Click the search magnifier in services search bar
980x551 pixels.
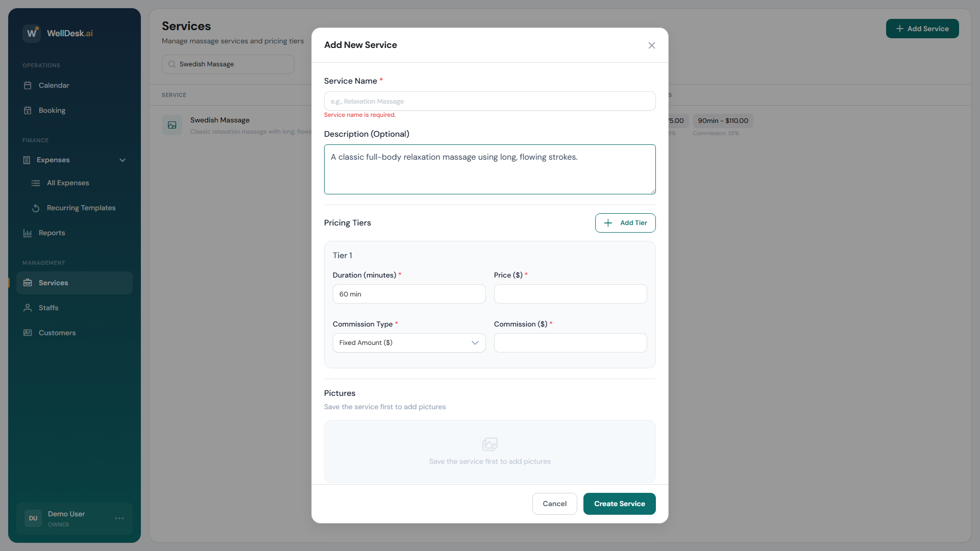(173, 64)
